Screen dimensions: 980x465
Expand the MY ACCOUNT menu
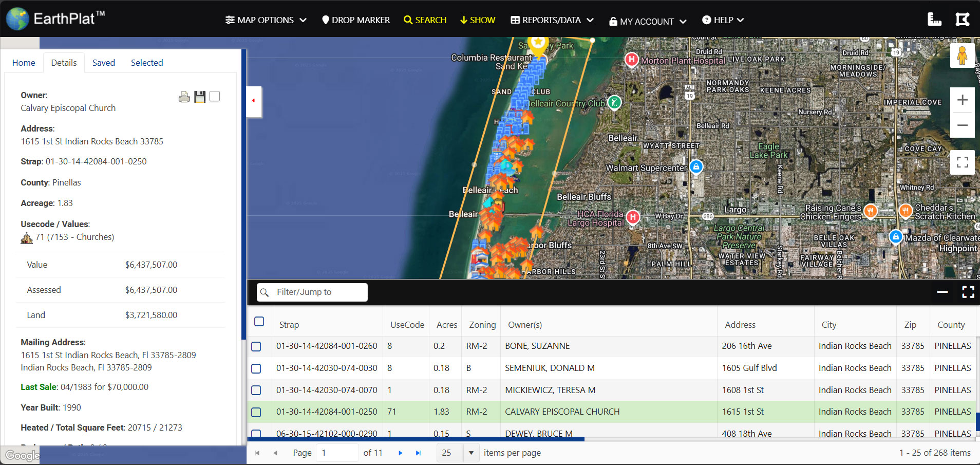pos(648,21)
